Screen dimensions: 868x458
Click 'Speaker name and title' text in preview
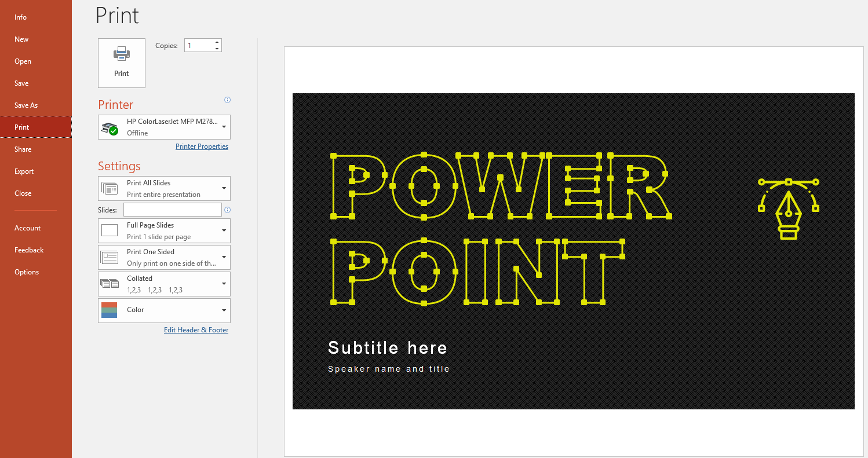click(x=389, y=369)
